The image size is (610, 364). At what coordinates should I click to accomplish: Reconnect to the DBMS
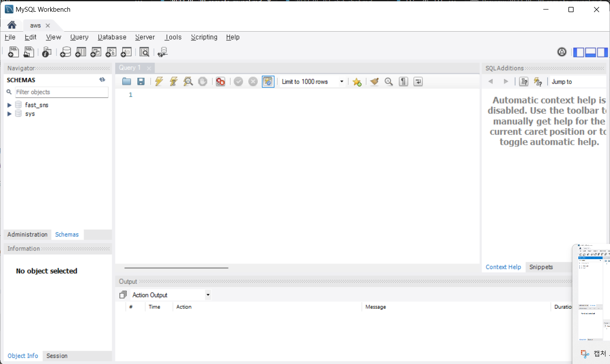162,52
